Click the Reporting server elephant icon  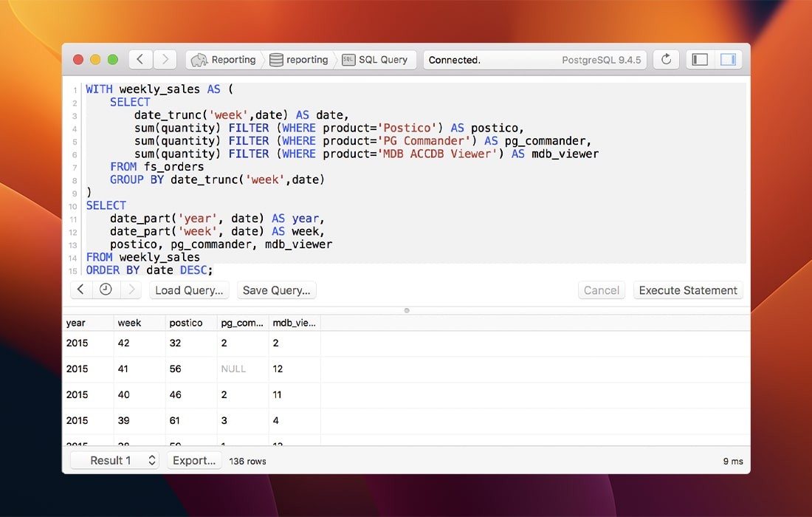(x=199, y=60)
